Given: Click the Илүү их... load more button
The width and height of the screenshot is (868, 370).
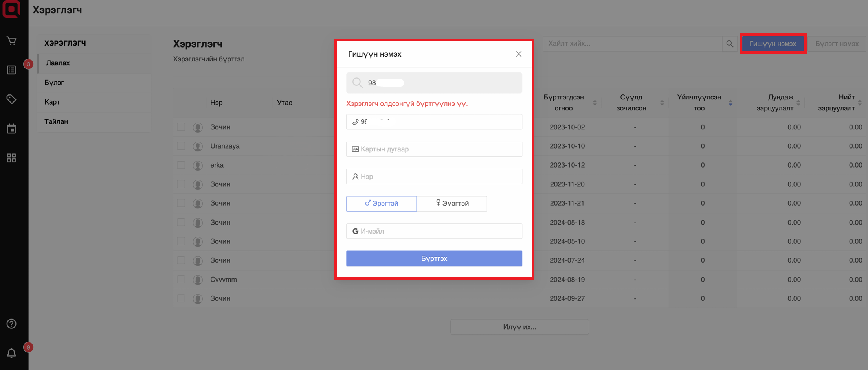Looking at the screenshot, I should [519, 327].
